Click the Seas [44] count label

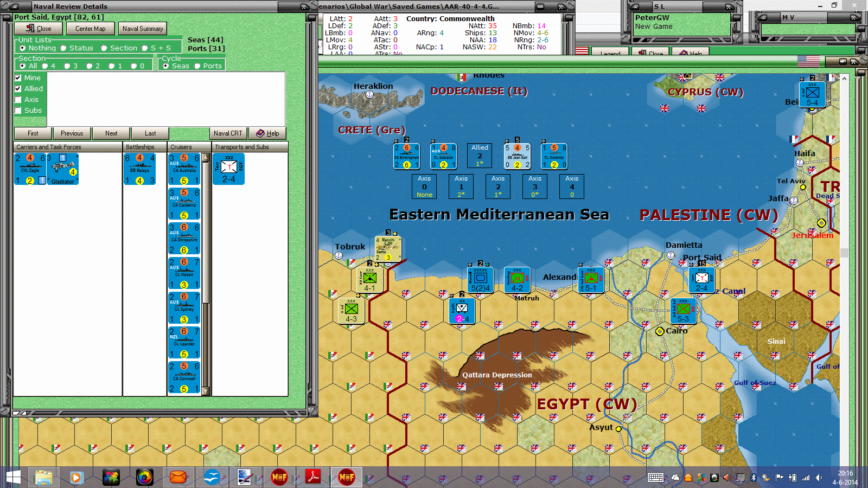pyautogui.click(x=206, y=40)
